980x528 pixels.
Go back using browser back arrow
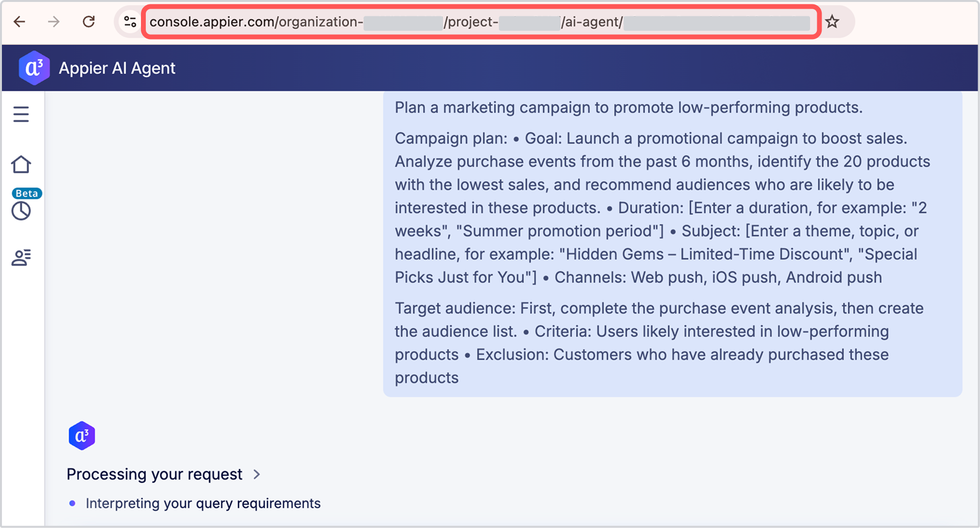19,22
